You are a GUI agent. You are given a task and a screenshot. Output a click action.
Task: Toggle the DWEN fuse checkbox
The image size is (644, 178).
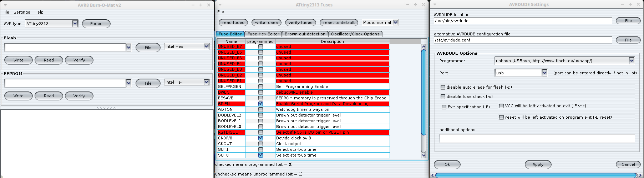[260, 92]
